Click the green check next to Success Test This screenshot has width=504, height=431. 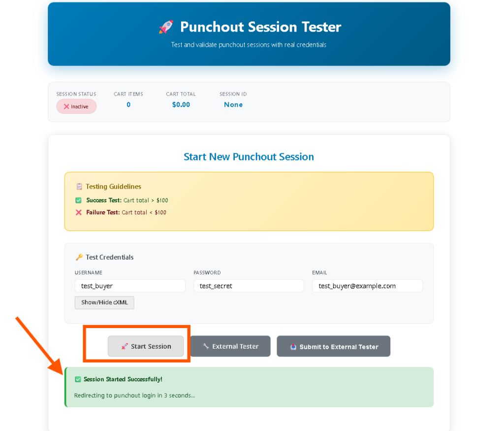point(78,200)
